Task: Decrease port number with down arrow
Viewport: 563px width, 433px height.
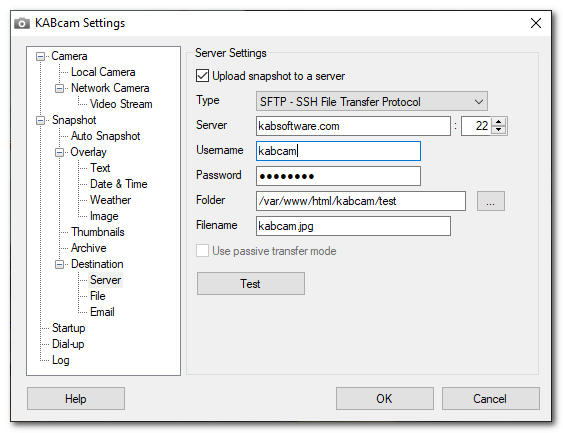Action: tap(498, 130)
